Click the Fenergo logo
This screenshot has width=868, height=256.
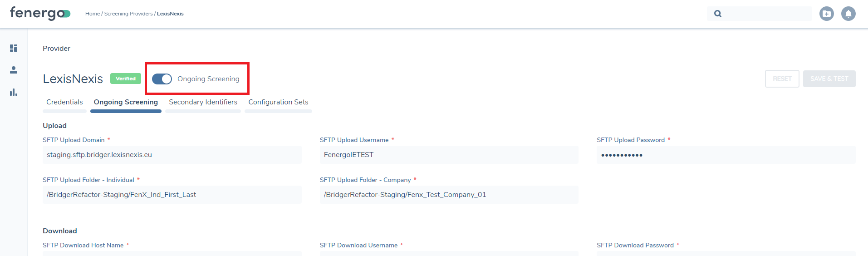click(x=40, y=13)
